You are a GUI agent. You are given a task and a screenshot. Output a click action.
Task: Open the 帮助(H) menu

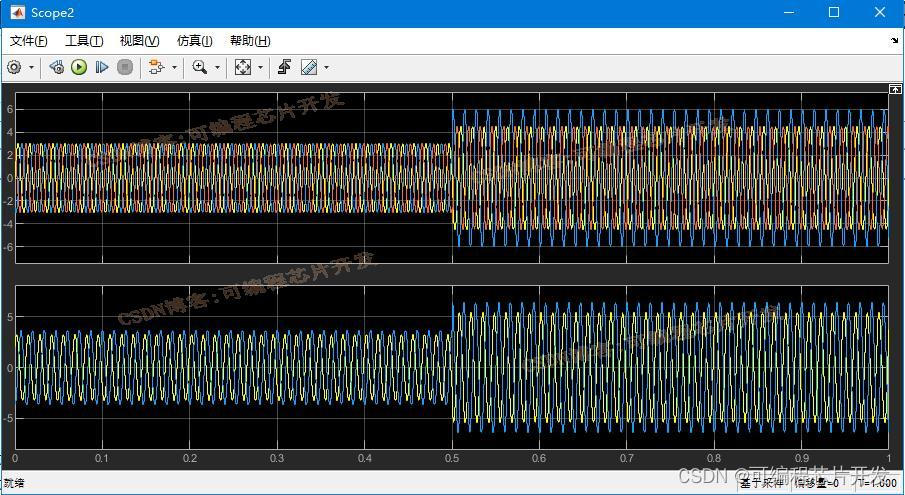click(x=250, y=41)
